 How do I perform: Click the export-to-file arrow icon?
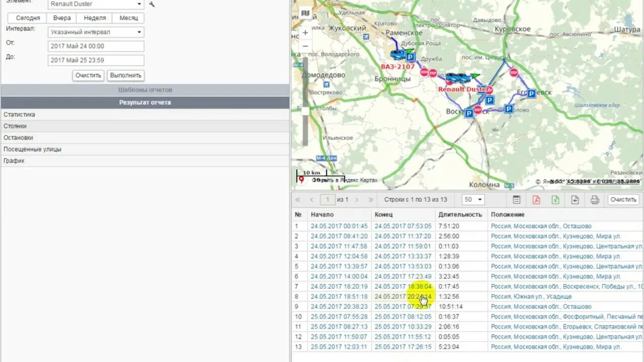(x=575, y=200)
